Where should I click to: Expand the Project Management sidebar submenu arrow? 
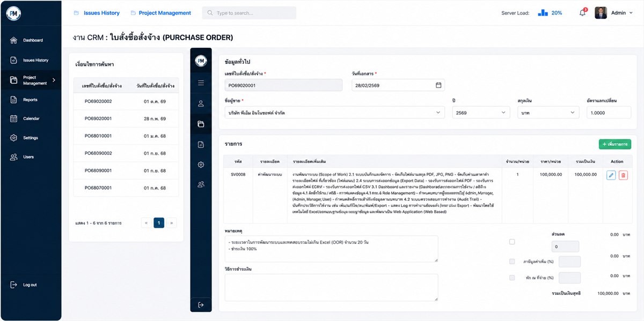point(54,80)
